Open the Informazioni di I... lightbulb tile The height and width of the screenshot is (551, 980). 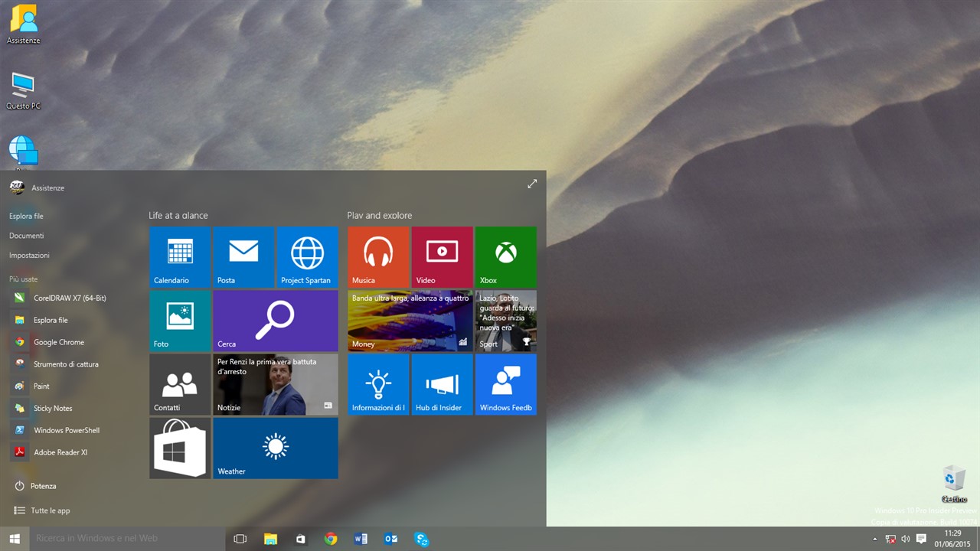[378, 384]
